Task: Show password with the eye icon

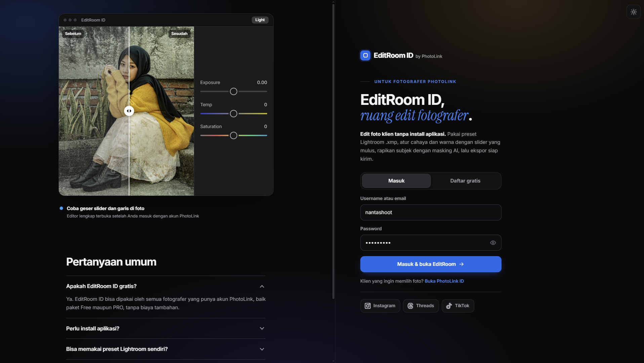Action: click(x=493, y=243)
